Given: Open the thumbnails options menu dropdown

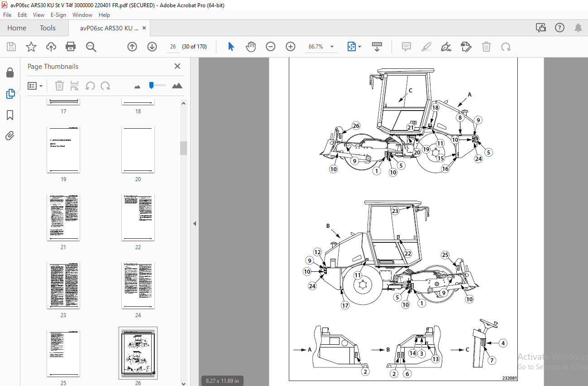Looking at the screenshot, I should (35, 86).
